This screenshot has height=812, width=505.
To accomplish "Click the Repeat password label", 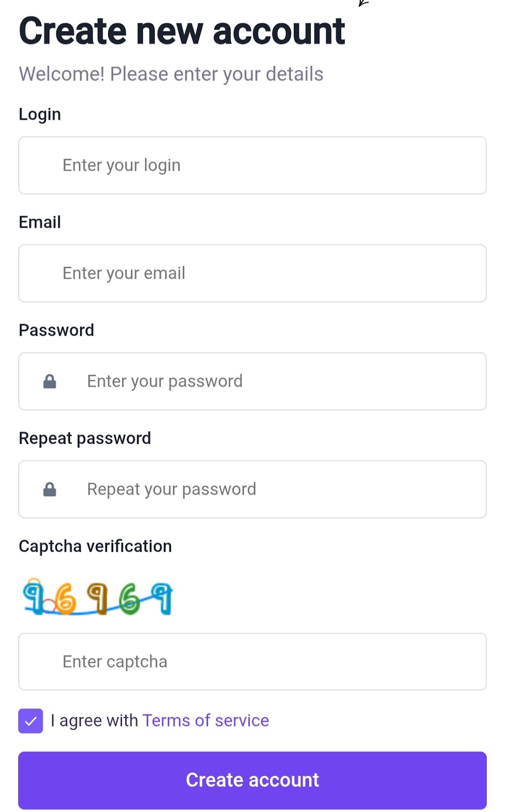I will pyautogui.click(x=85, y=438).
